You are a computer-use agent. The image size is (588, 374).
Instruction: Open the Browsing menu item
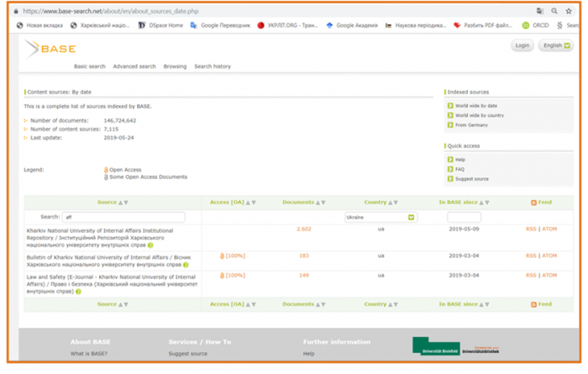tap(175, 66)
